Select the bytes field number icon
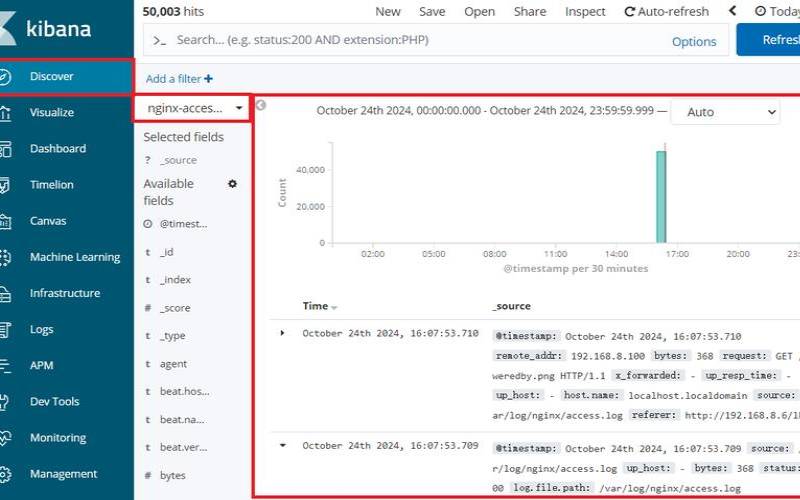 tap(147, 476)
